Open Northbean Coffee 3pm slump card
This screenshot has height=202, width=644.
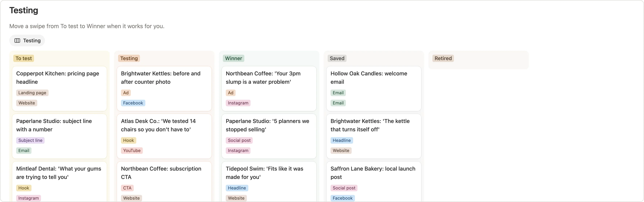(x=269, y=89)
